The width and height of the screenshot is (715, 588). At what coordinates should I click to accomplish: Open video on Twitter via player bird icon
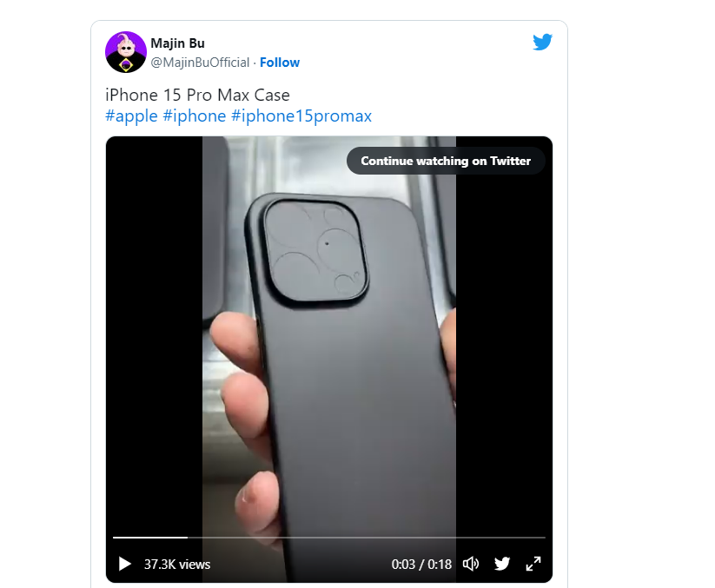(x=502, y=564)
